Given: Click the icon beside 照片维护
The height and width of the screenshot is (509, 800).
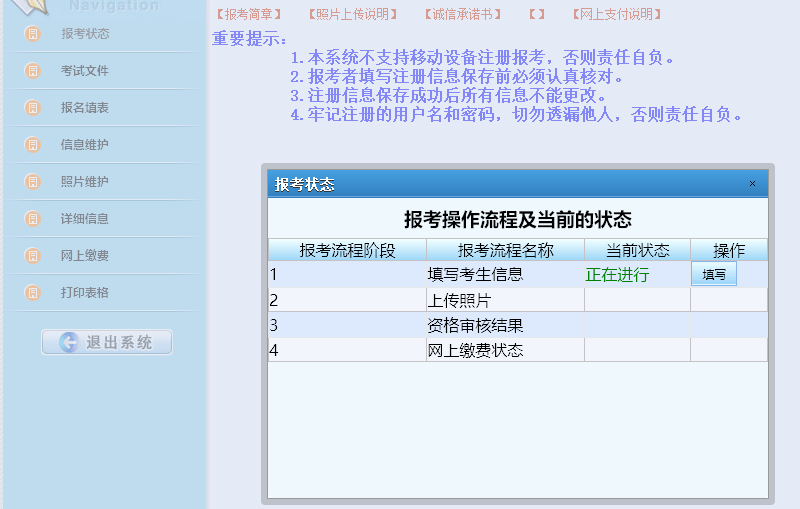Looking at the screenshot, I should point(32,182).
